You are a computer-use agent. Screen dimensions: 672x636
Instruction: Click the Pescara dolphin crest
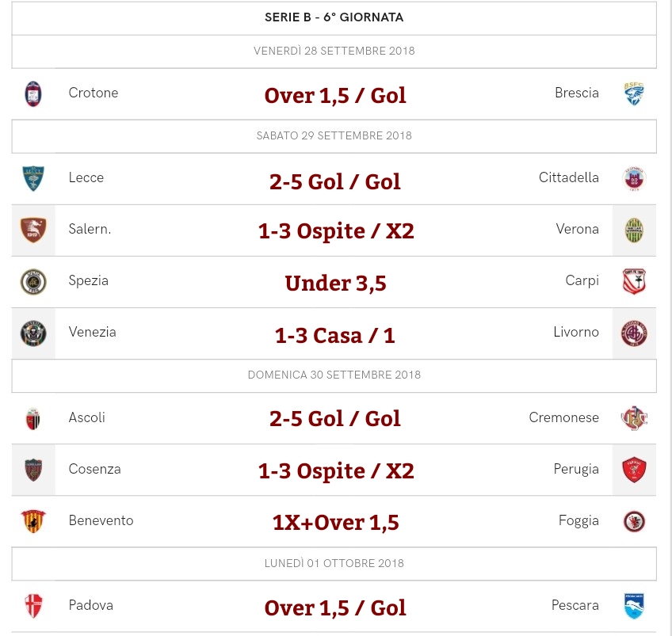634,606
